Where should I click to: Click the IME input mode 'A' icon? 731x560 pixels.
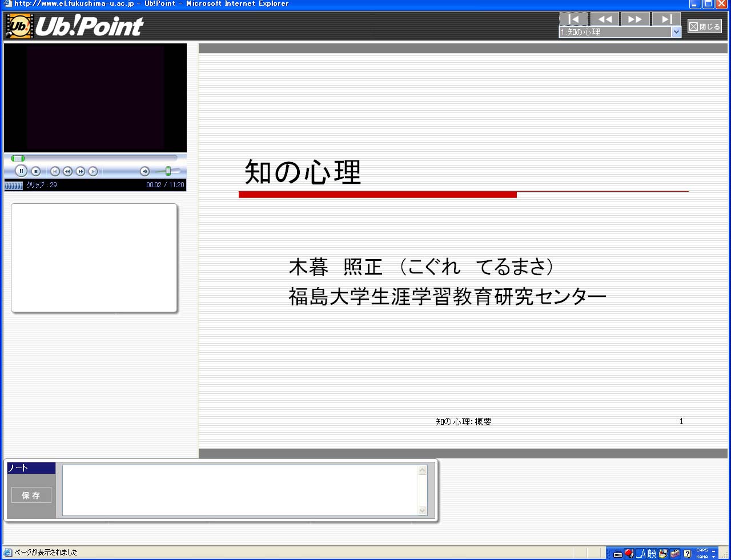tap(641, 553)
